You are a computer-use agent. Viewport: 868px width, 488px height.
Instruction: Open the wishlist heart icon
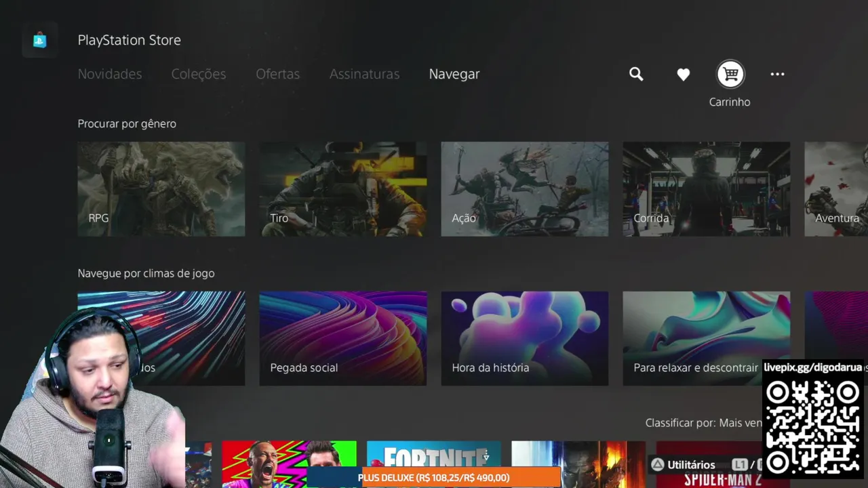pyautogui.click(x=684, y=75)
